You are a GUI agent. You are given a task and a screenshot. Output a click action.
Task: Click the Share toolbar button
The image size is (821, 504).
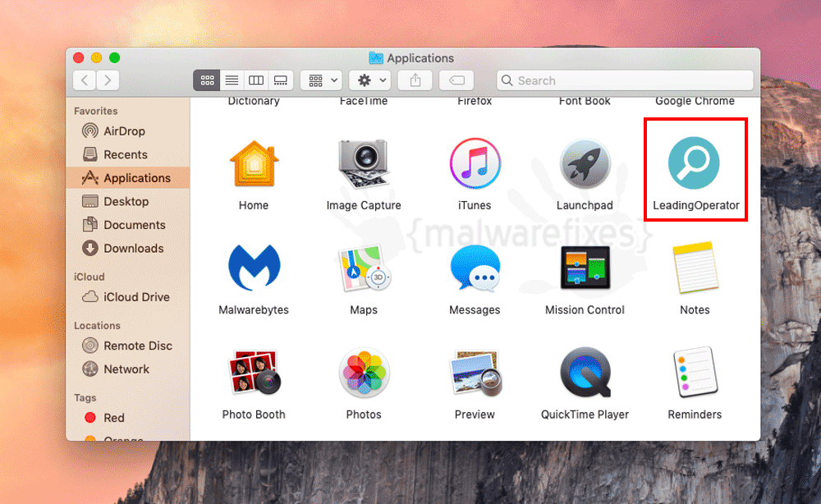tap(415, 80)
